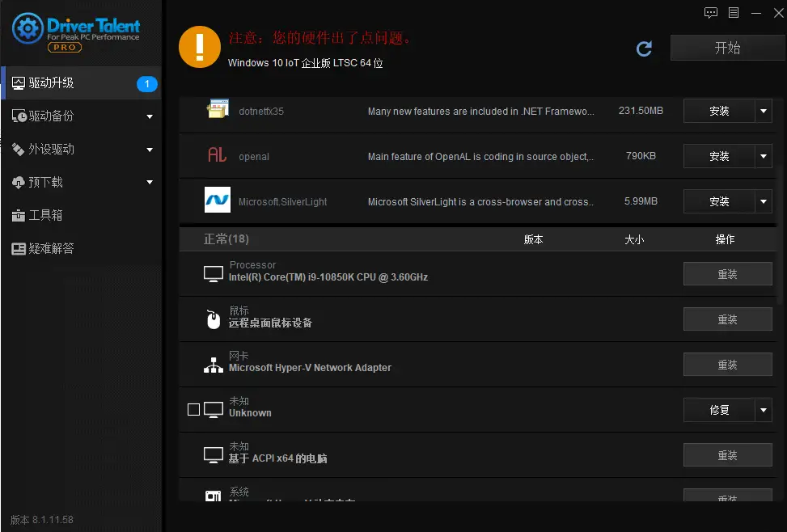Click the ACPI x64 computer icon

[214, 454]
